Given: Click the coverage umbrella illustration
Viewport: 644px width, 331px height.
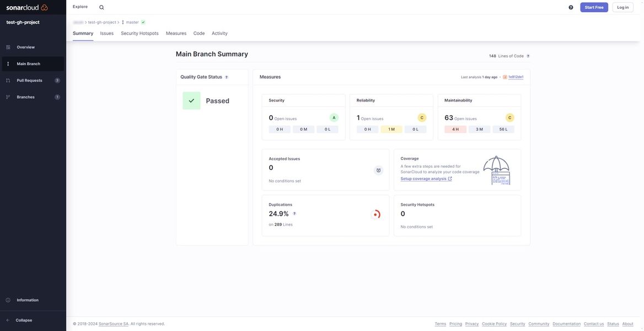Looking at the screenshot, I should pyautogui.click(x=497, y=170).
